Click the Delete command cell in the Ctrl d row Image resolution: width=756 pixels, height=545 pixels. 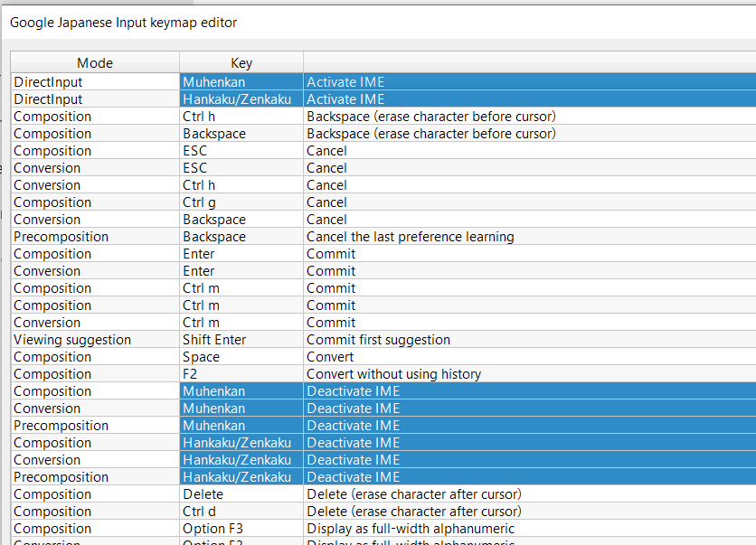530,512
